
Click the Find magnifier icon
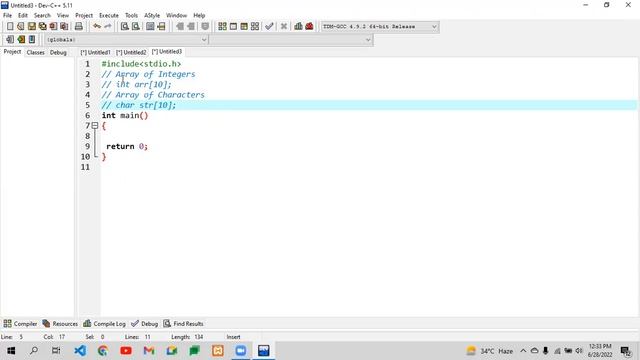(x=124, y=27)
